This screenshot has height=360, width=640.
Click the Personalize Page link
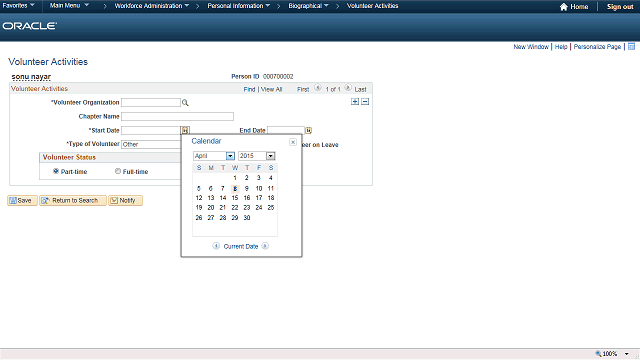click(x=597, y=47)
